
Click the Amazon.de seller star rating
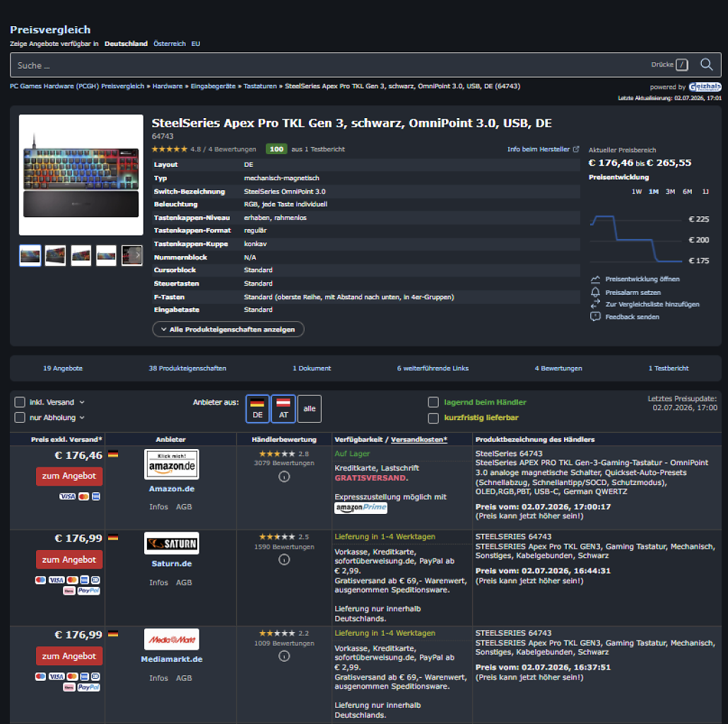[277, 454]
